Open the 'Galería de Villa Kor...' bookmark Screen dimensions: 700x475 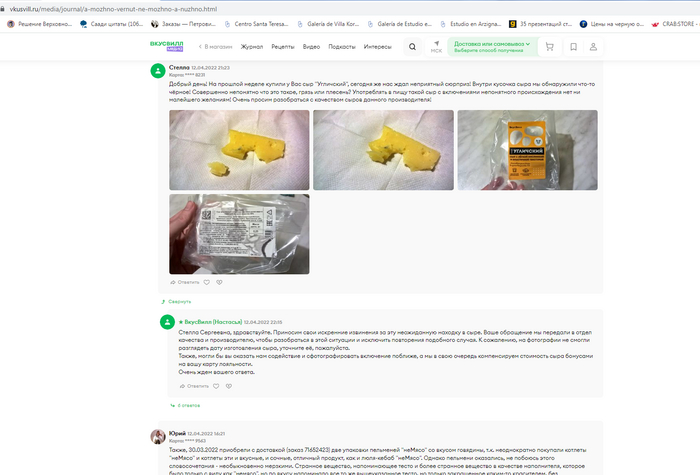click(x=328, y=24)
